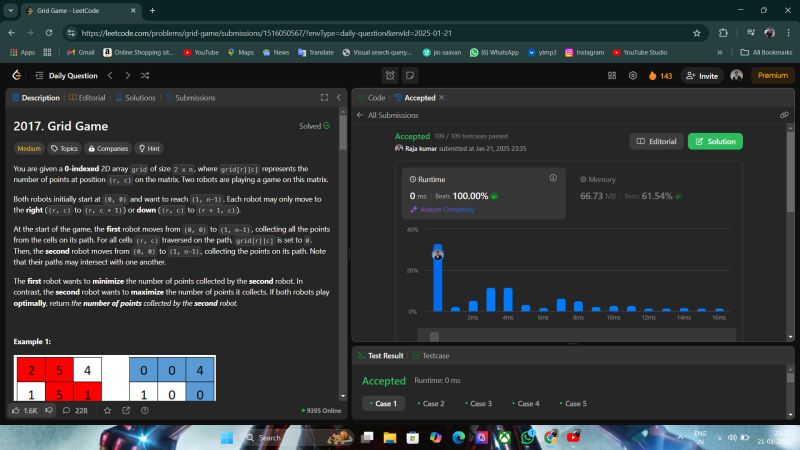Switch to the Code tab
Viewport: 800px width, 450px height.
[x=372, y=97]
